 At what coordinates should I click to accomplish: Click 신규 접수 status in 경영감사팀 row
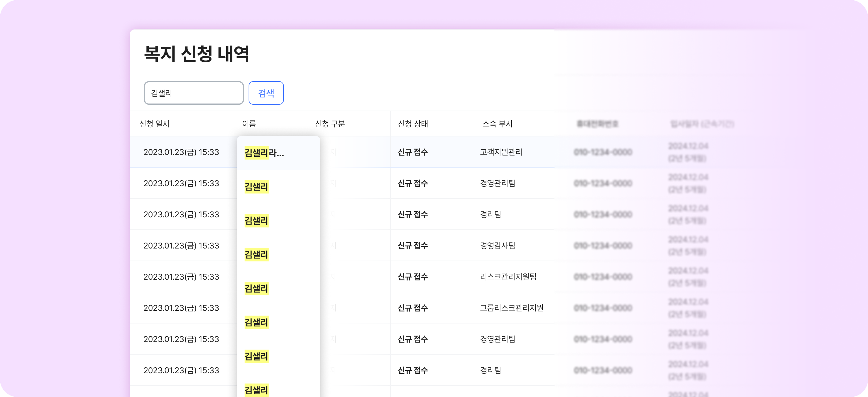pos(413,246)
